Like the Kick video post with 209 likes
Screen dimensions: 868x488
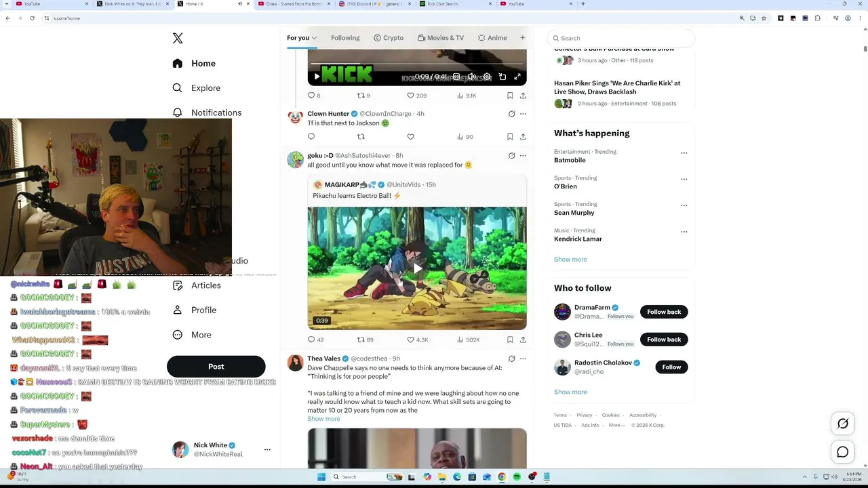click(x=416, y=96)
